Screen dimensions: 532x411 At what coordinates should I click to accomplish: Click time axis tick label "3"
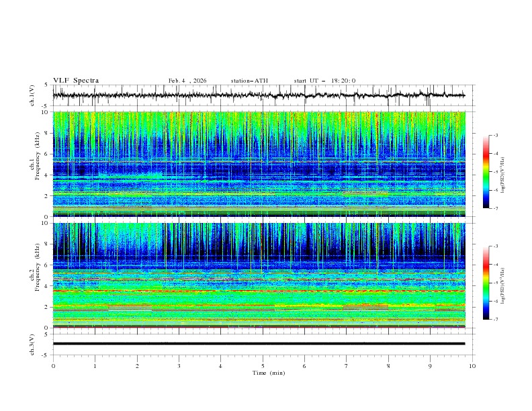click(179, 366)
